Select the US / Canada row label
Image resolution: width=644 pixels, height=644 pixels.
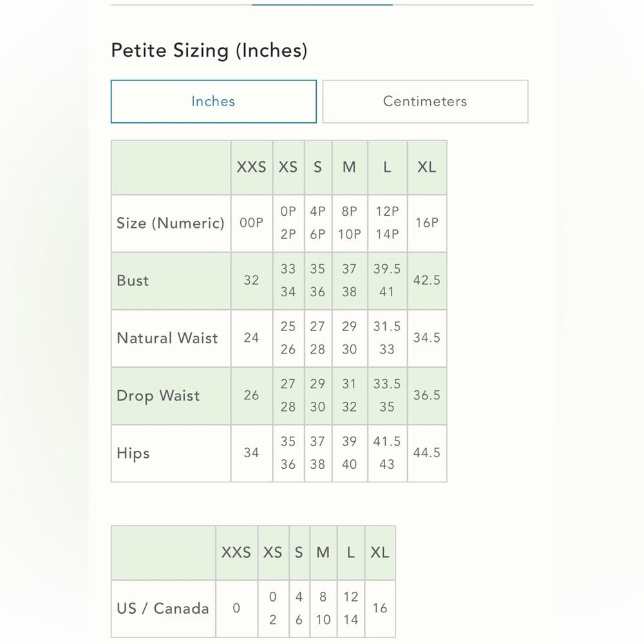pos(163,609)
